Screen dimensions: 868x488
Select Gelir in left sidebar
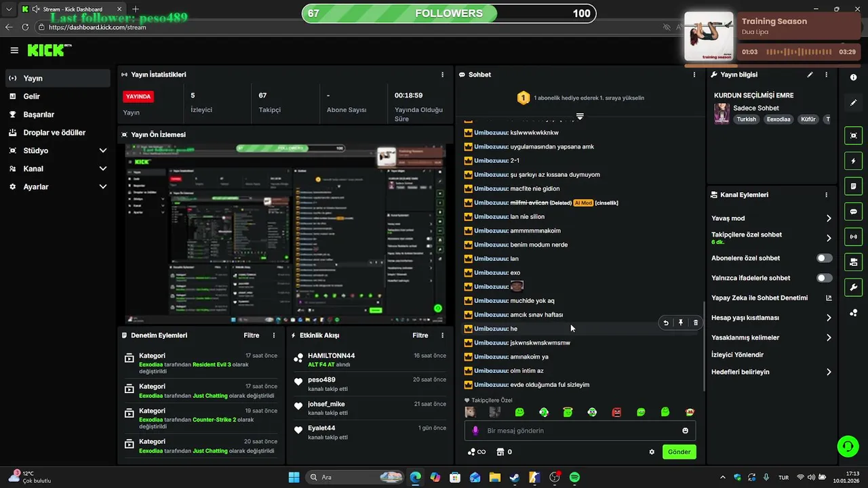(58, 96)
